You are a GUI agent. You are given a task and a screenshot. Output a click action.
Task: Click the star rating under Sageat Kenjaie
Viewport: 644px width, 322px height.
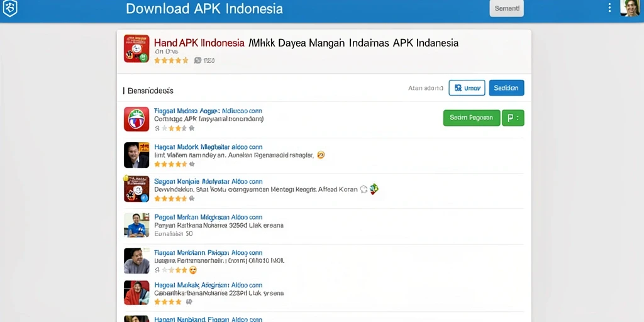click(x=170, y=198)
